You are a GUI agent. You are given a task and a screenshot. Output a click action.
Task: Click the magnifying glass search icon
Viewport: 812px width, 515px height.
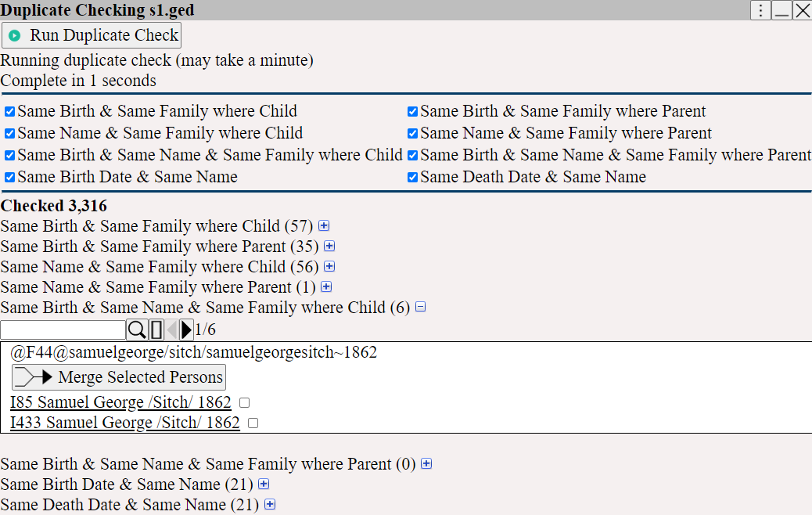pos(137,330)
